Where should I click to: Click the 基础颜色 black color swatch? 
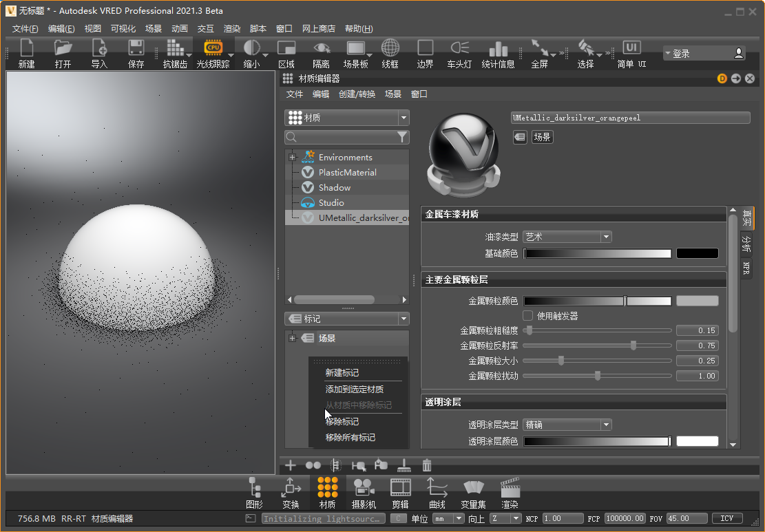tap(698, 253)
